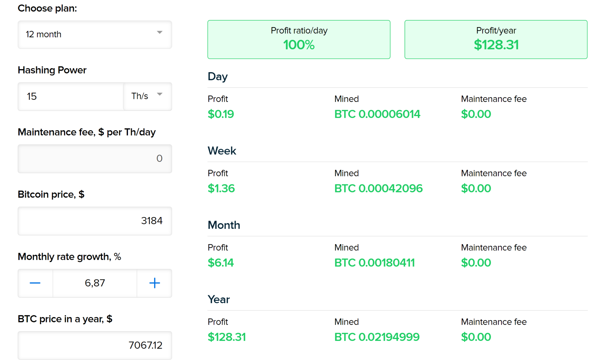This screenshot has height=364, width=605.
Task: Select the weekly maintenance fee $0.00
Action: click(476, 188)
